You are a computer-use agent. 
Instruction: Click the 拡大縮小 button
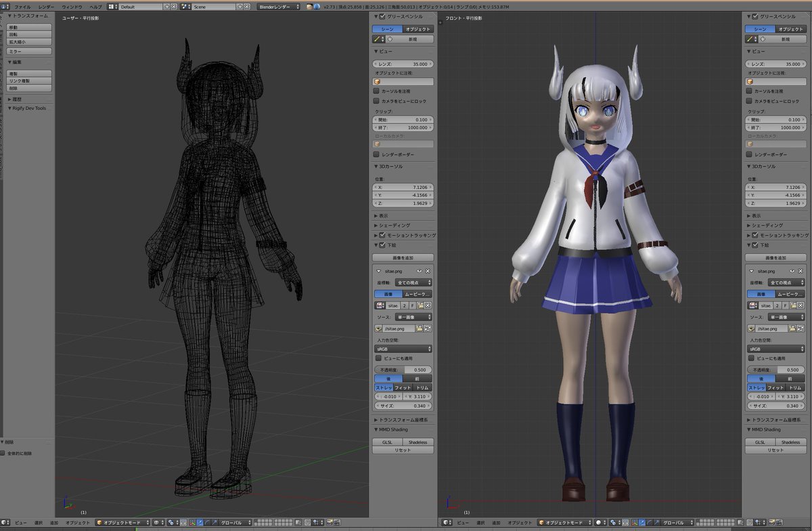[x=29, y=41]
